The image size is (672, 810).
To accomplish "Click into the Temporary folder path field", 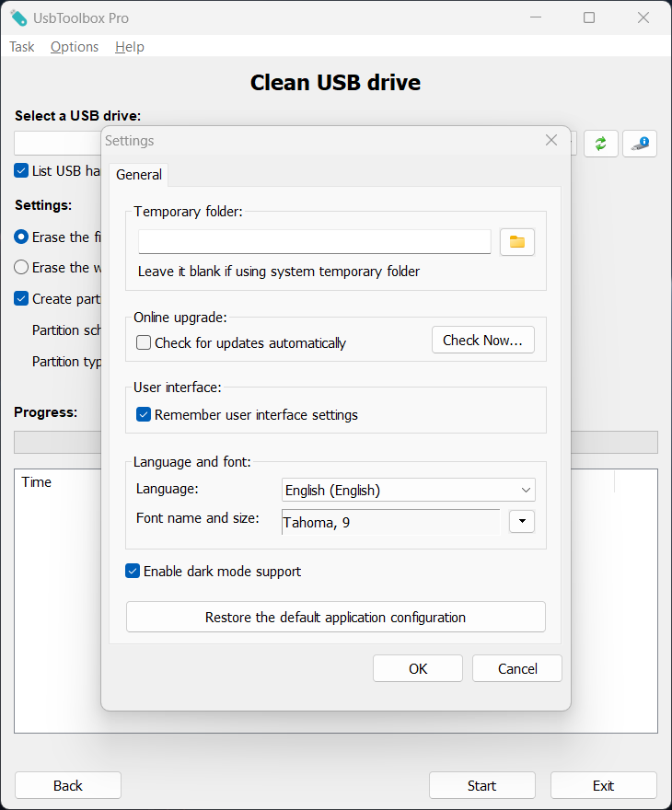I will pyautogui.click(x=315, y=242).
